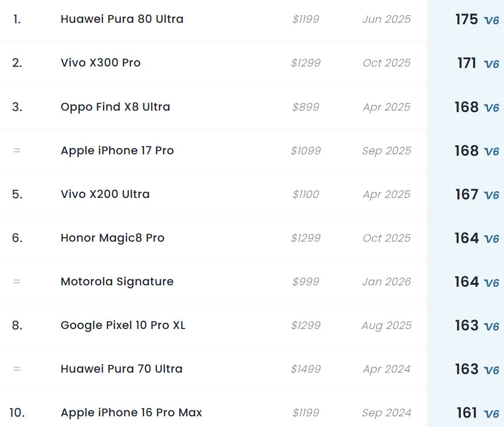
Task: Open Apple iPhone 17 Pro details
Action: 117,150
